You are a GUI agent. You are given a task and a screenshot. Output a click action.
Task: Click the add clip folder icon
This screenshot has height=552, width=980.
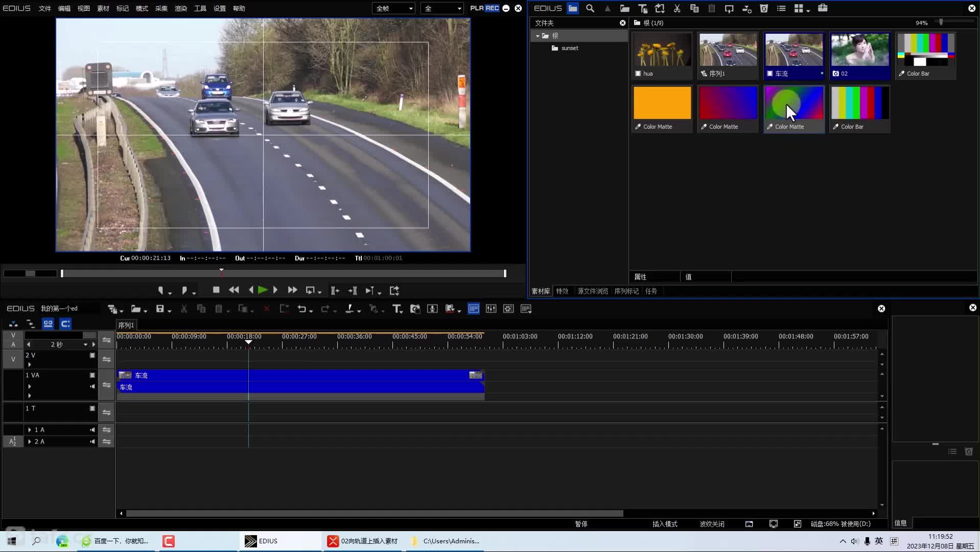pyautogui.click(x=625, y=8)
